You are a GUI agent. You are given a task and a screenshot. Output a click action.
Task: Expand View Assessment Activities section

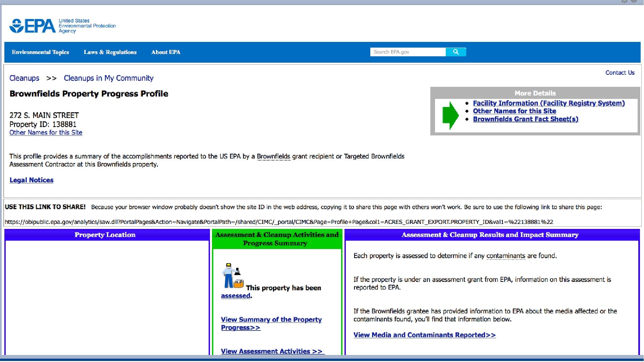tap(271, 351)
